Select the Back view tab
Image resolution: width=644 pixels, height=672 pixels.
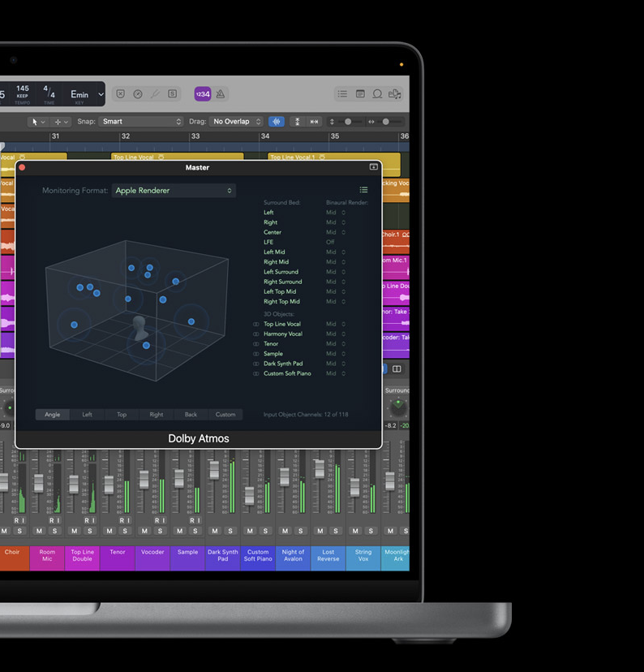(x=191, y=415)
